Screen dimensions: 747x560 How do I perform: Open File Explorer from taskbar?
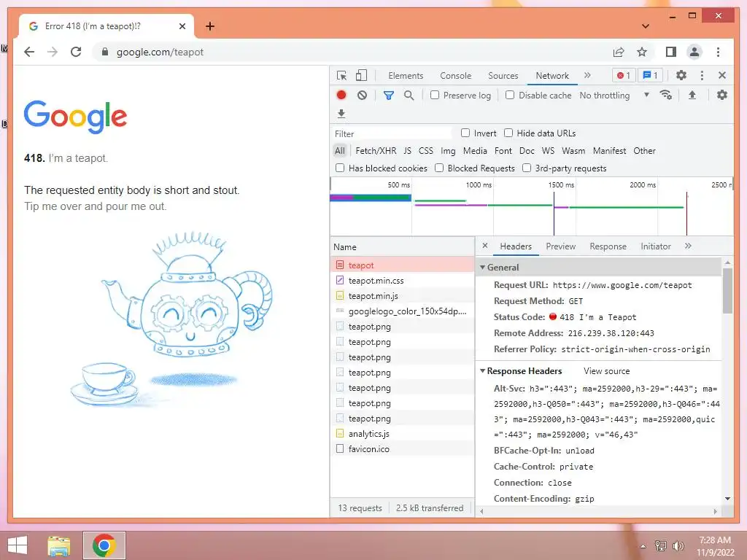[59, 545]
